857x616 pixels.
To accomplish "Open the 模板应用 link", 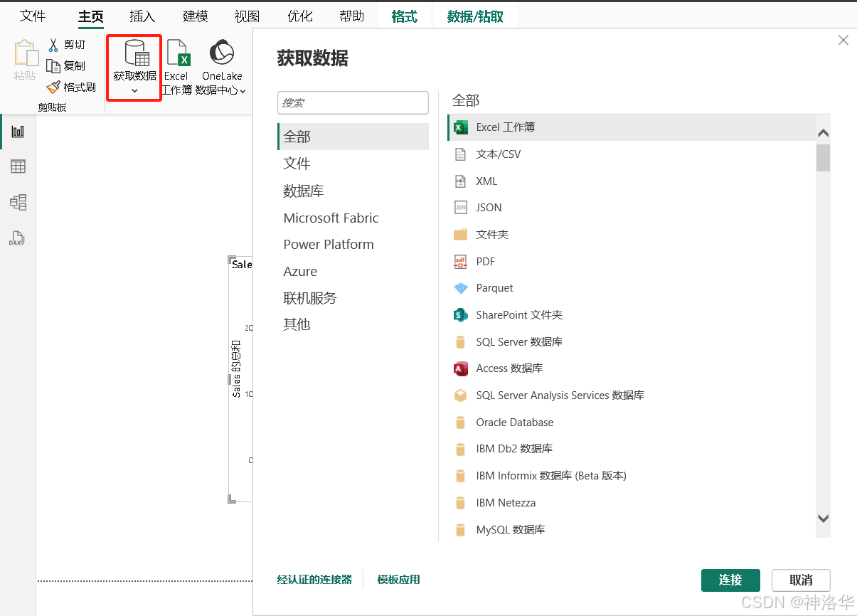I will click(398, 580).
